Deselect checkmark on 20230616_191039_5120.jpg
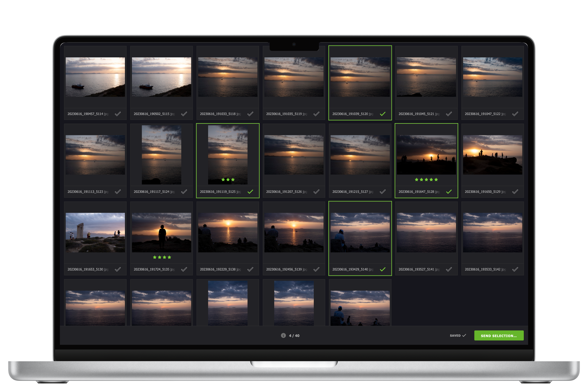 point(383,114)
